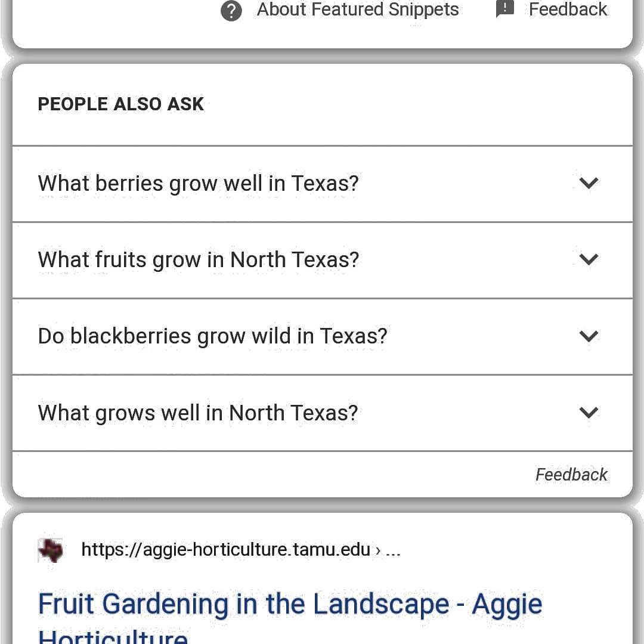Select the question text "What grows well in North Texas?"

tap(198, 413)
